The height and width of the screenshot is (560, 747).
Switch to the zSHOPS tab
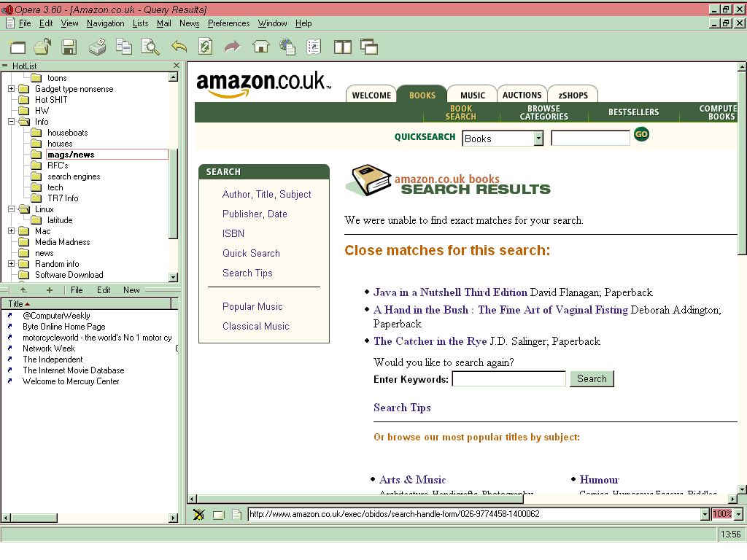coord(573,96)
